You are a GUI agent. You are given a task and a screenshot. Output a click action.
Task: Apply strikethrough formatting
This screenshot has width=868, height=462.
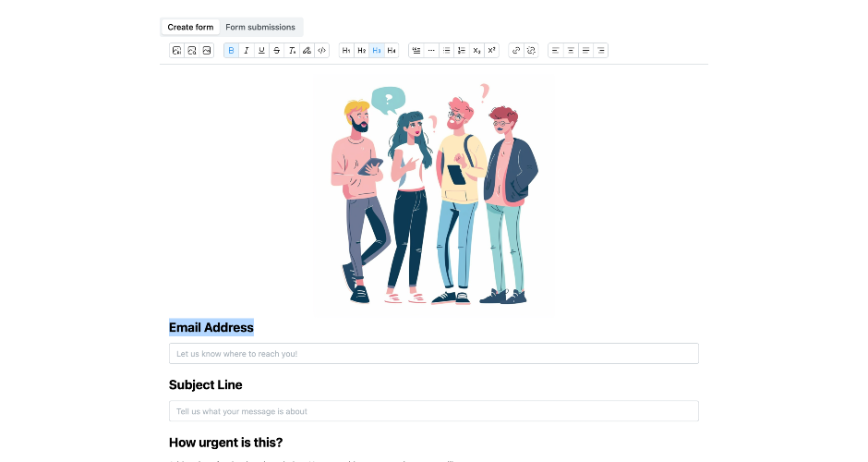pyautogui.click(x=276, y=51)
